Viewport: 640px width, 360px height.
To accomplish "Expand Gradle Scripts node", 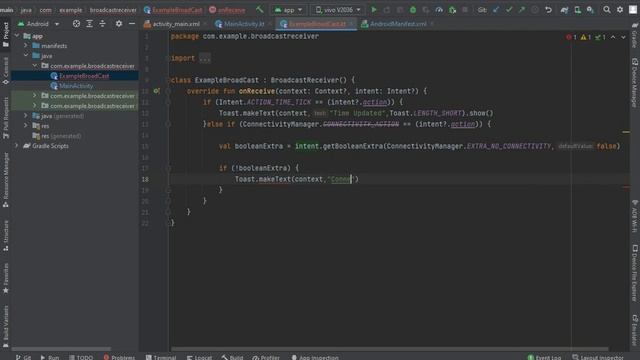I will (17, 146).
